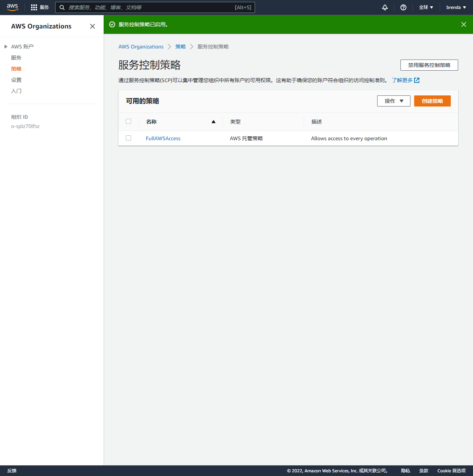Expand the AWS 账户 tree item
This screenshot has width=473, height=476.
6,47
